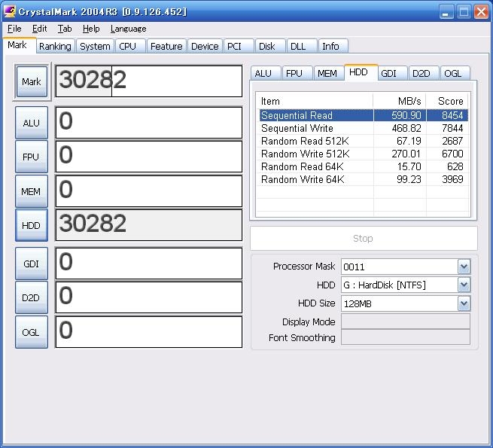Image resolution: width=493 pixels, height=448 pixels.
Task: Open the Edit menu
Action: pyautogui.click(x=40, y=29)
